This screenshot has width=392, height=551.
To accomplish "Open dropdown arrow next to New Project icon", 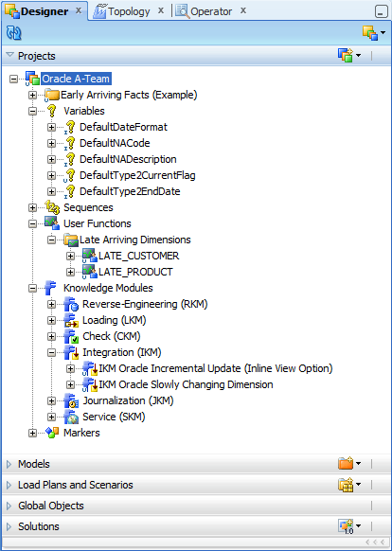I will coord(358,55).
